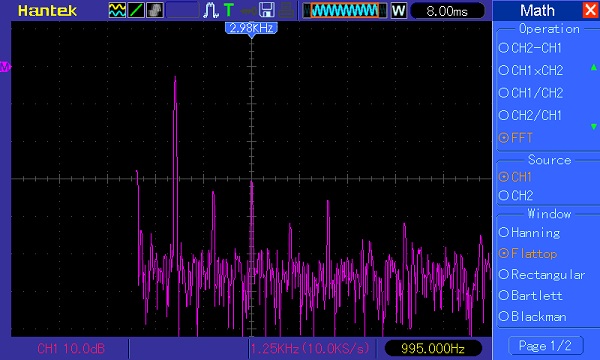
Task: Click the Hantek logo
Action: point(47,11)
